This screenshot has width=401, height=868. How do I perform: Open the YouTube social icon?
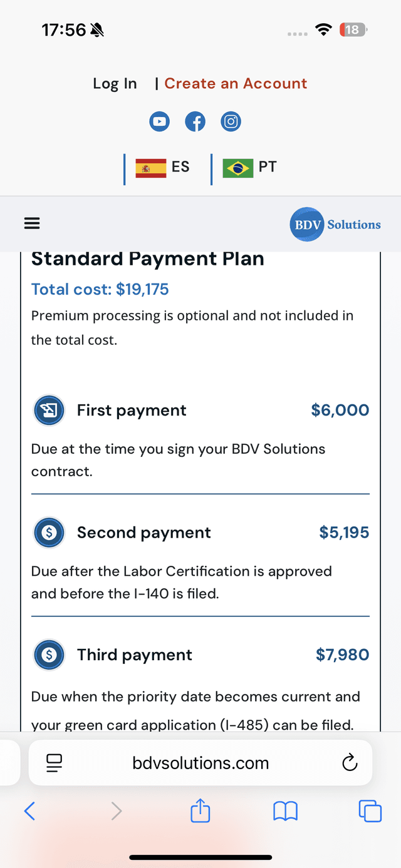pos(160,121)
